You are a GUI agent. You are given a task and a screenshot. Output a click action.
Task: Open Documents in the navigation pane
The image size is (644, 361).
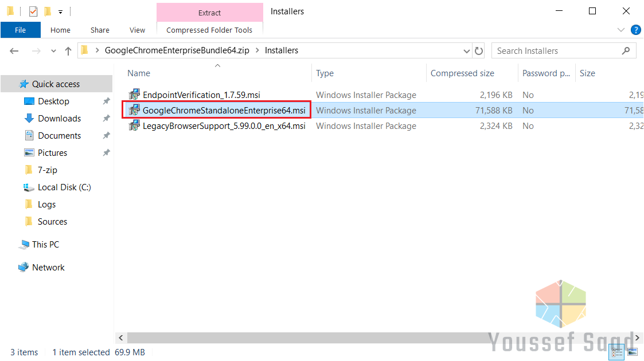pyautogui.click(x=59, y=136)
